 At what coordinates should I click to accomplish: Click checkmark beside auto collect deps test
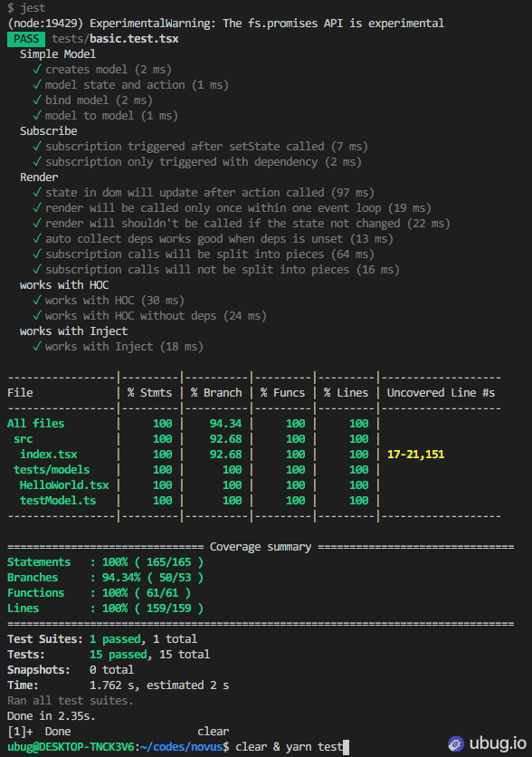click(37, 238)
